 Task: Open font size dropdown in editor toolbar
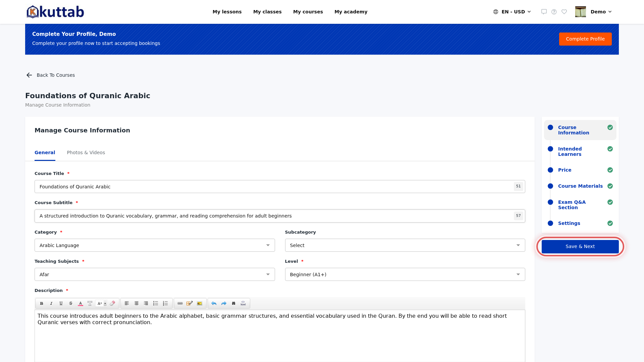101,303
